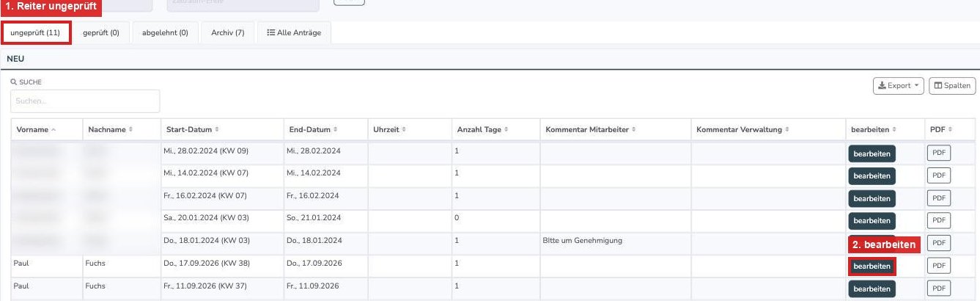Open PDF for 11.09.2026 row
Viewport: 980px width, 301px height.
[939, 288]
